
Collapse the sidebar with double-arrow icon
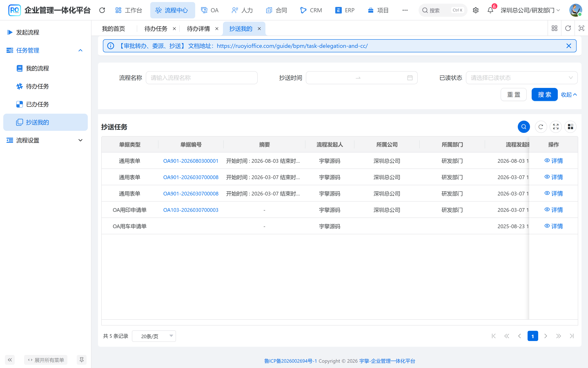(x=10, y=360)
